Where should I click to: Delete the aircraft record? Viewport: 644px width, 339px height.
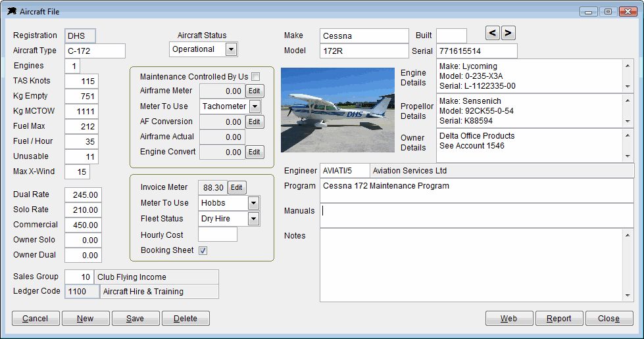(186, 319)
